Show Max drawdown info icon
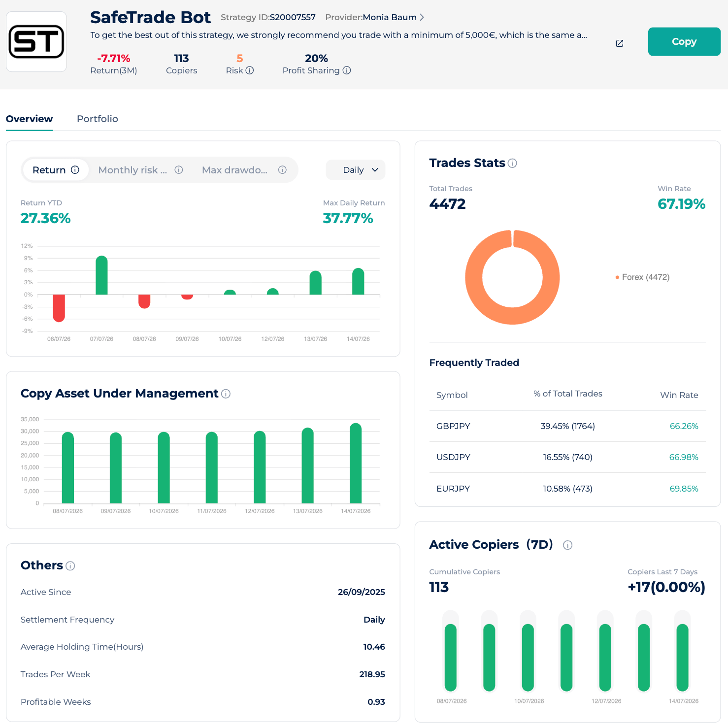728x728 pixels. (282, 170)
